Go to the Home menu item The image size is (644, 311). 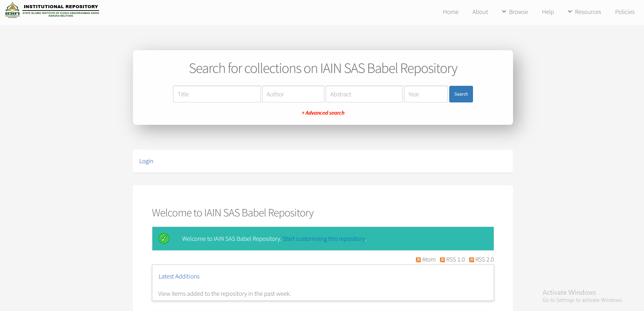coord(451,12)
